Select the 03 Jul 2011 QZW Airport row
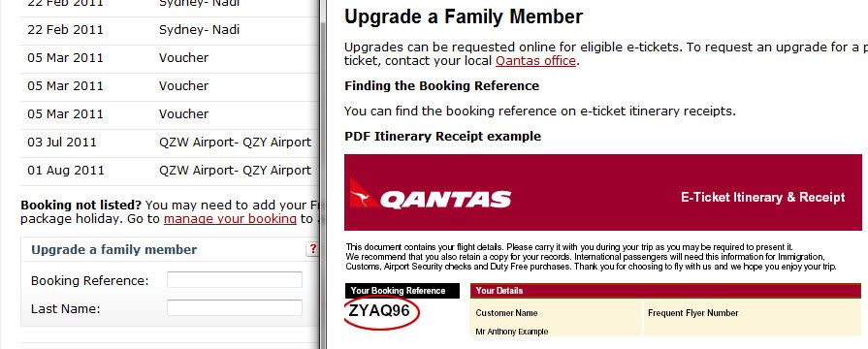The image size is (868, 349). [x=170, y=143]
